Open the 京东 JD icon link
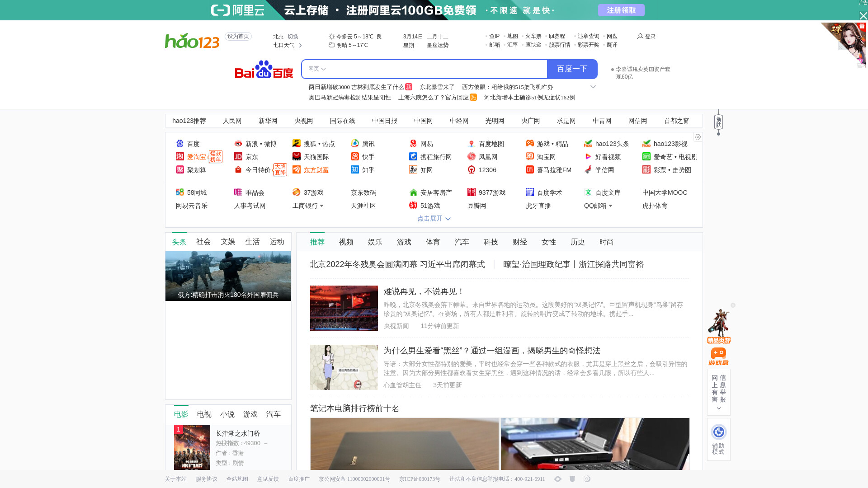The image size is (868, 488). pos(238,156)
